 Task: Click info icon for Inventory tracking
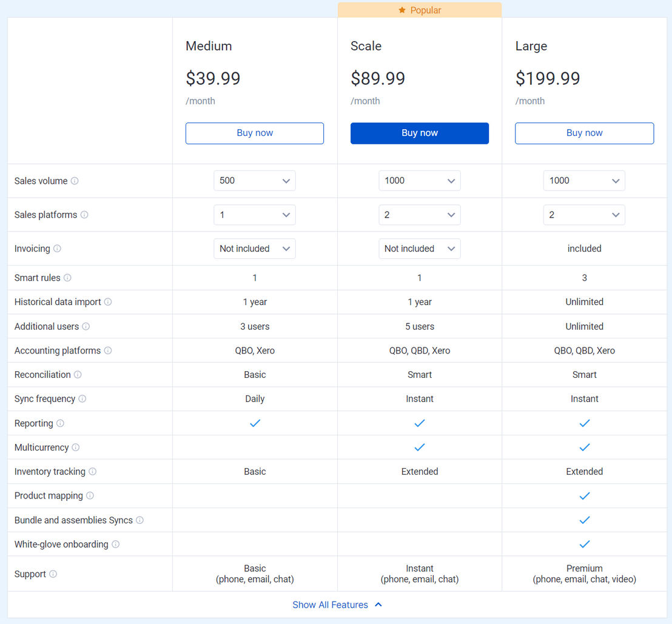point(93,471)
